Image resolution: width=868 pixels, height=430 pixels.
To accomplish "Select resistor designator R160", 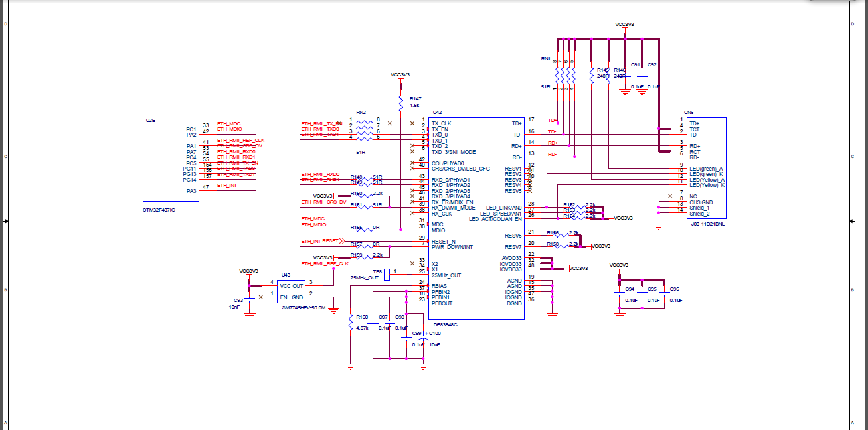I will click(363, 317).
